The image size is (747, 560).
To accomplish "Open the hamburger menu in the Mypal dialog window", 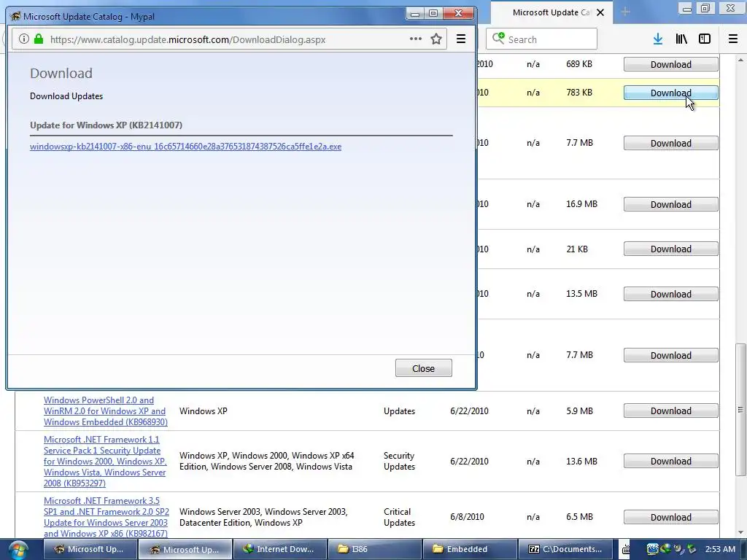I will pyautogui.click(x=461, y=39).
